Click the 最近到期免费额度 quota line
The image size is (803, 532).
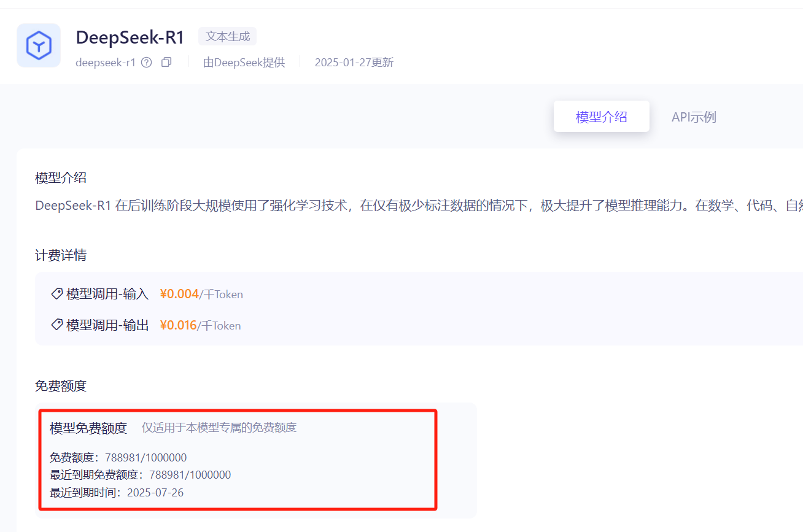141,475
